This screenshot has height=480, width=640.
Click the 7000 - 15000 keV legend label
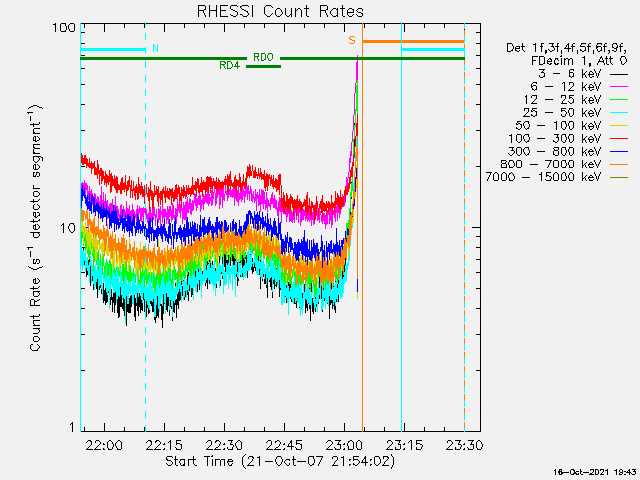(x=544, y=177)
